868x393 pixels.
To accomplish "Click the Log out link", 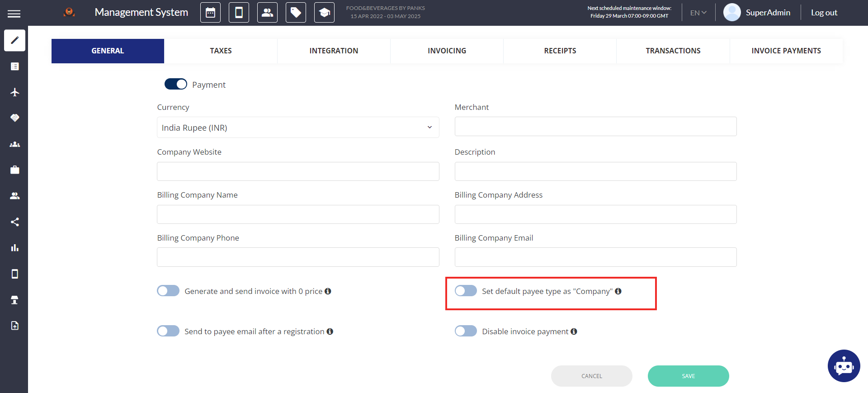I will [824, 13].
